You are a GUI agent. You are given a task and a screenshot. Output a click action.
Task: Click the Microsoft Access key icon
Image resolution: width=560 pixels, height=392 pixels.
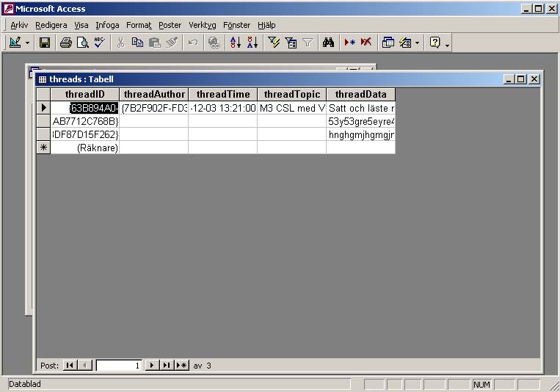click(9, 9)
